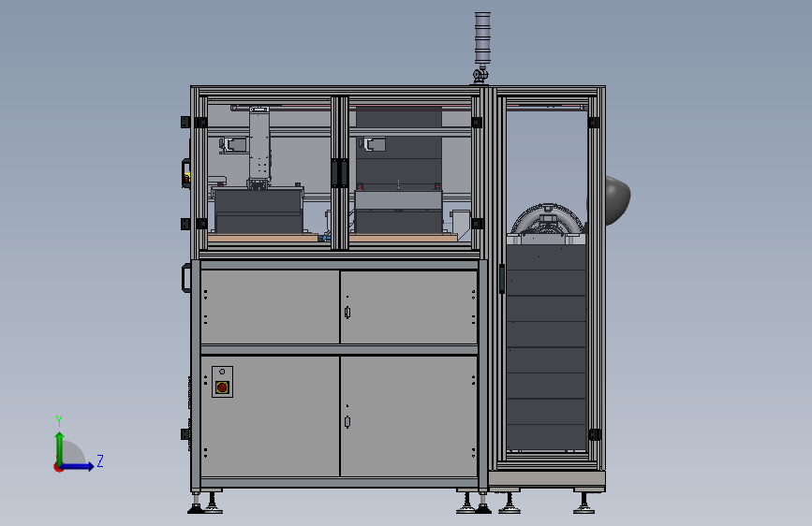
Task: Select the tall dark tower in the upper-middle chamber
Action: click(398, 149)
